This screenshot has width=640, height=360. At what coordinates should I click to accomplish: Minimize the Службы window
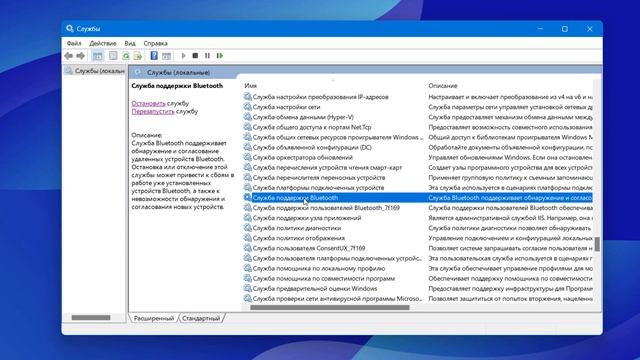coord(540,29)
